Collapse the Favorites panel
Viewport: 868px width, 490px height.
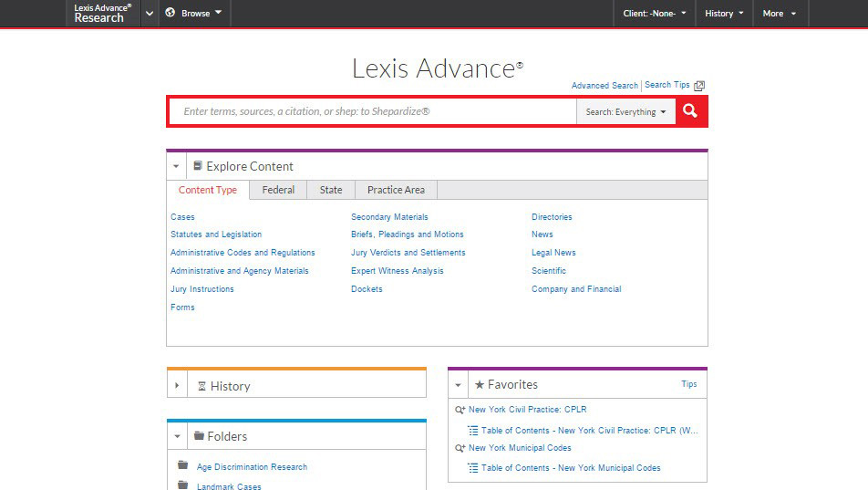[x=458, y=385]
